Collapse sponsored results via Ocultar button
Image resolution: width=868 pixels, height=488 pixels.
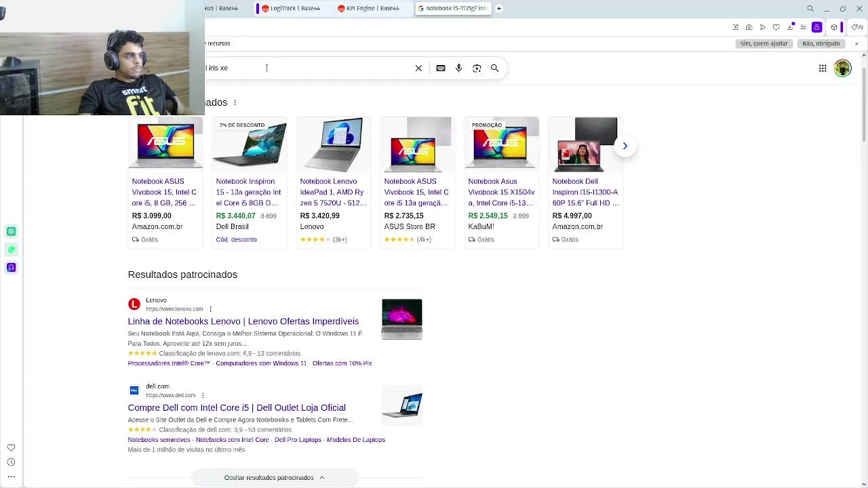(275, 477)
